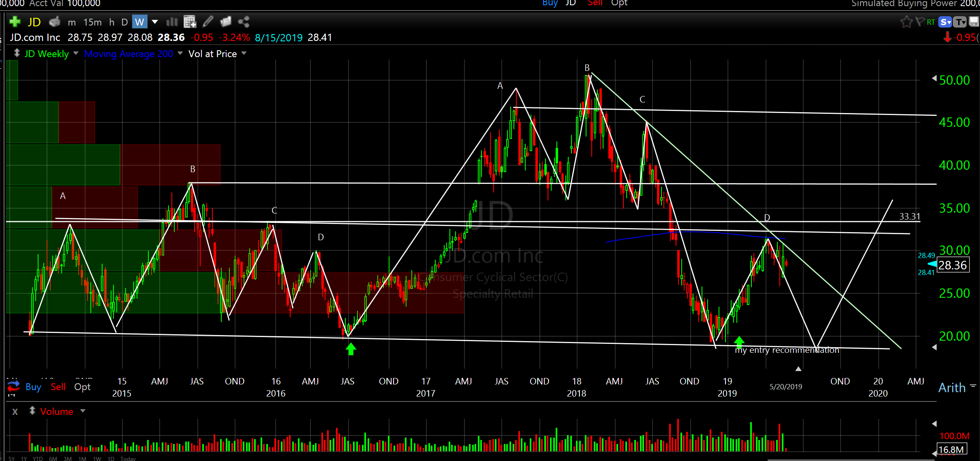
Task: Open the blue S symbol-link color selector
Action: (x=945, y=22)
